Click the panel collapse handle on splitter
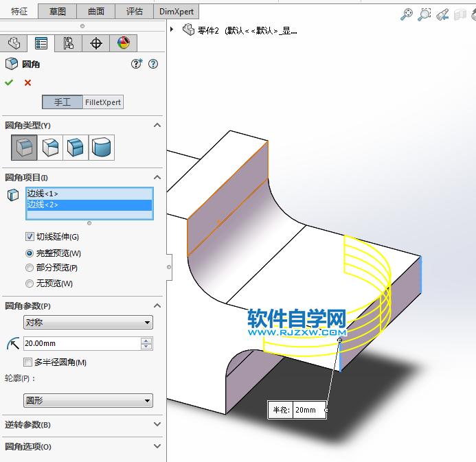Screen dimensions: 476x462 (169, 267)
